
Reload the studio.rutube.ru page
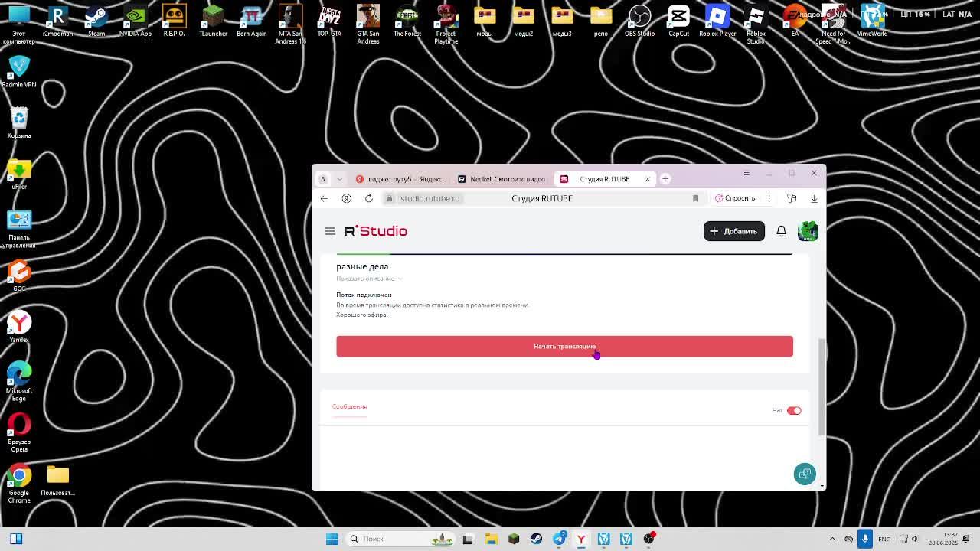(369, 198)
